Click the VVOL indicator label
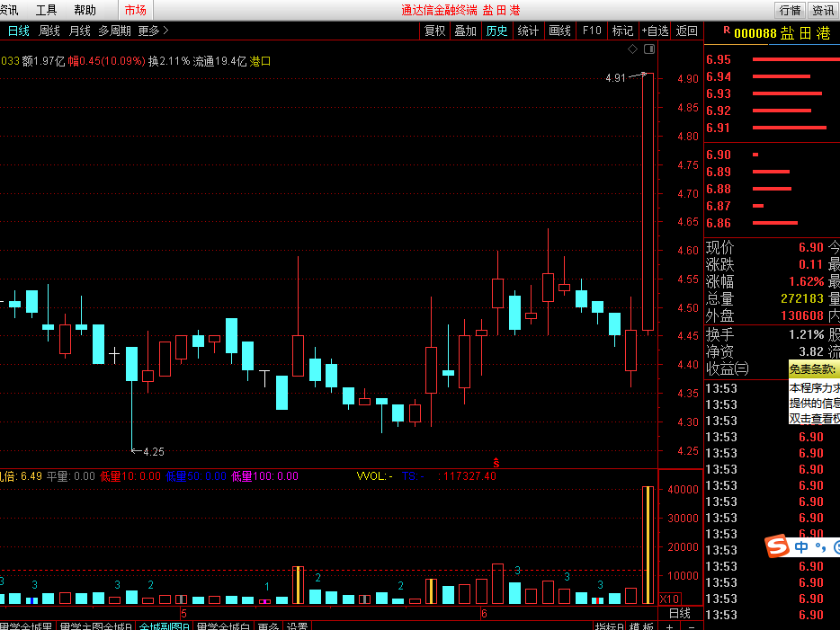 374,476
